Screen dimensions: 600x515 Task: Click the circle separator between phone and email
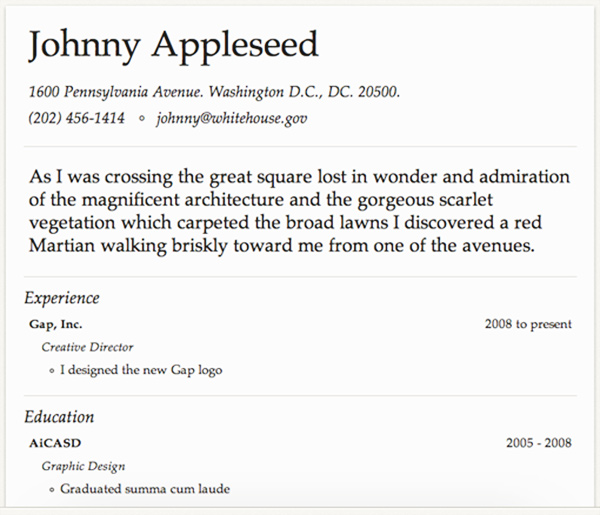(x=141, y=119)
